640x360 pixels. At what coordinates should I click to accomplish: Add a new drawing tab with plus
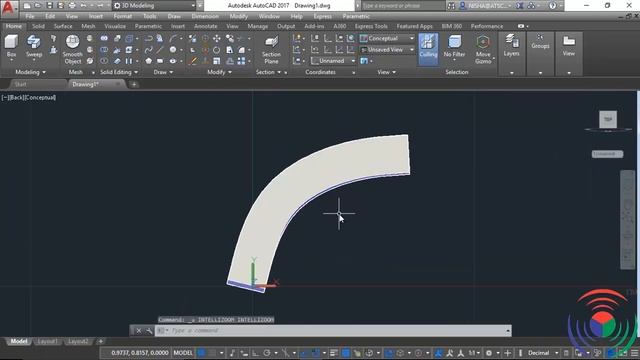[134, 84]
